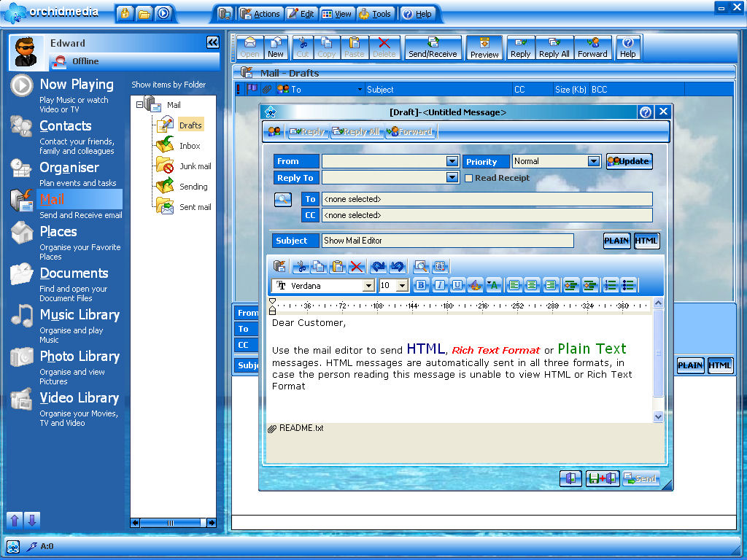Viewport: 747px width, 560px height.
Task: Click the Subject field containing Show Mail Editor
Action: pyautogui.click(x=448, y=241)
